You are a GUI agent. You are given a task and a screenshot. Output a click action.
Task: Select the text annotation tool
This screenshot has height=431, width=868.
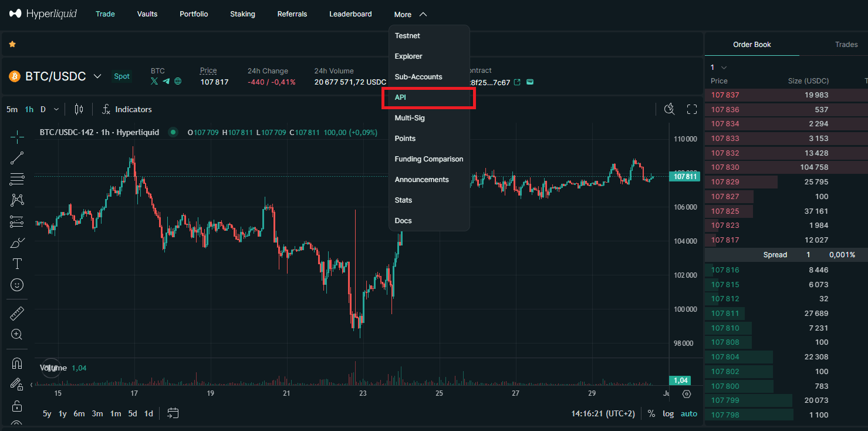17,264
